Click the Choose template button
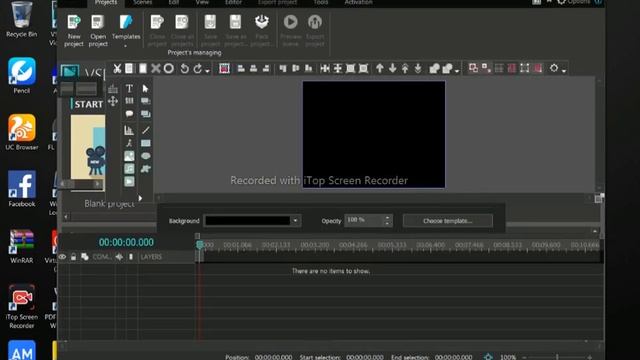 [x=448, y=221]
